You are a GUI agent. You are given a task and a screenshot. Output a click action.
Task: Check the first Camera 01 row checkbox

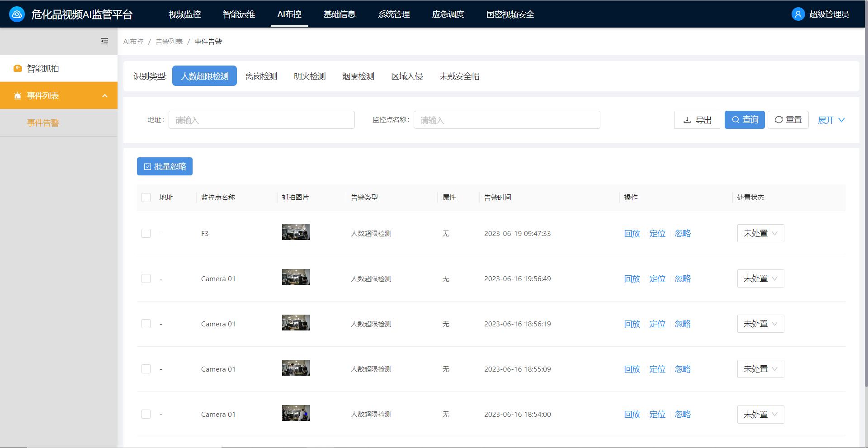[x=146, y=278]
